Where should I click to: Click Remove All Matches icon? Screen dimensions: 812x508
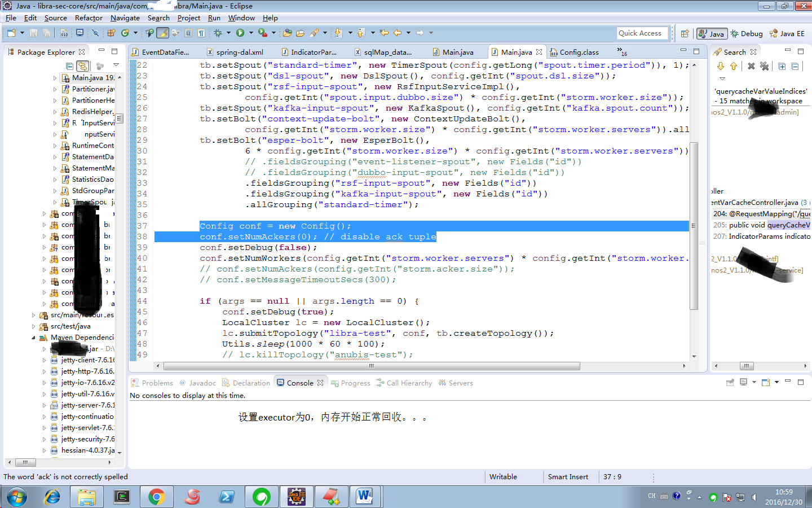click(765, 66)
